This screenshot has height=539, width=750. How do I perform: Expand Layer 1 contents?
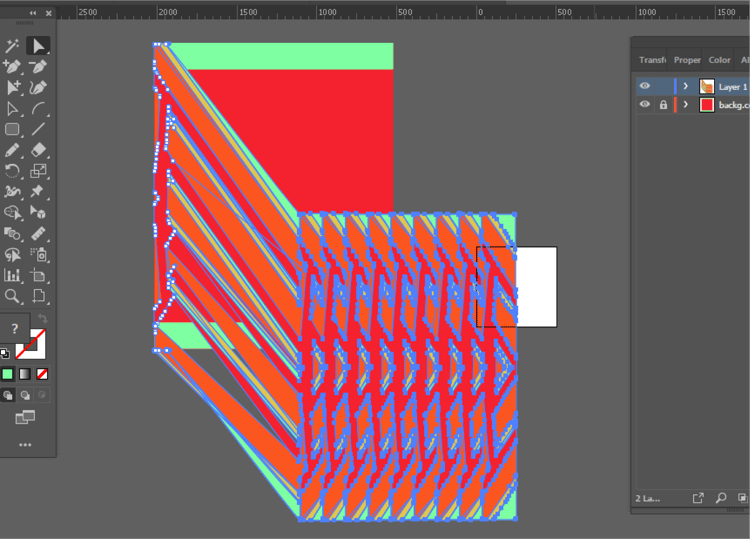685,86
